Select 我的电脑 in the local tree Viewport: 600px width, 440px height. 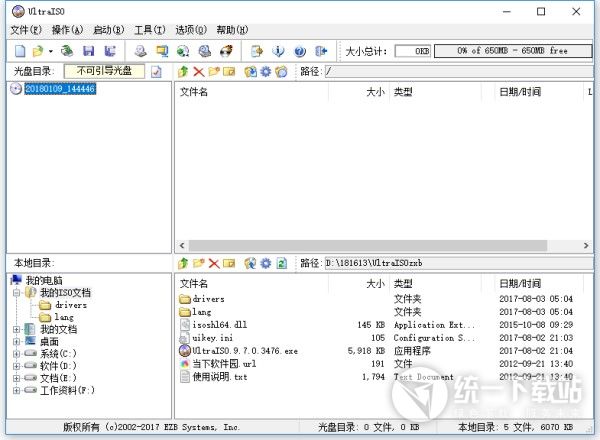tap(44, 280)
